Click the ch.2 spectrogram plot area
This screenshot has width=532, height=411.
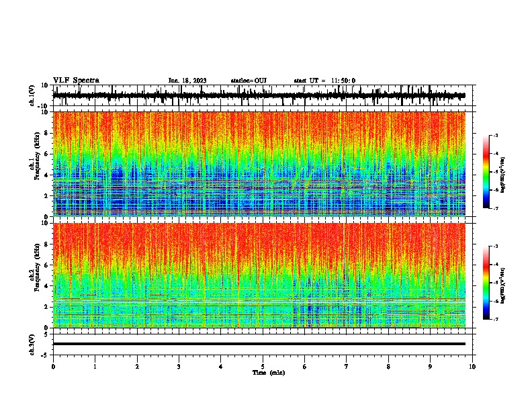[x=259, y=275]
